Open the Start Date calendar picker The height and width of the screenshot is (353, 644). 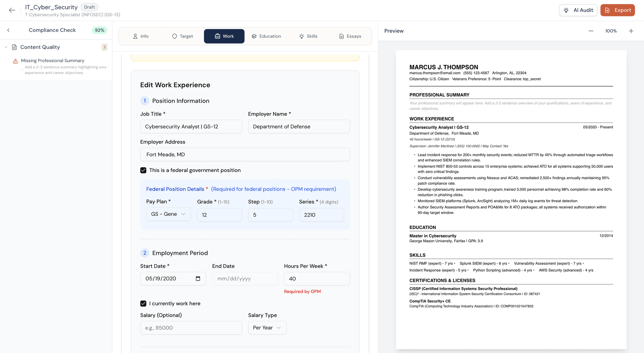(x=198, y=278)
